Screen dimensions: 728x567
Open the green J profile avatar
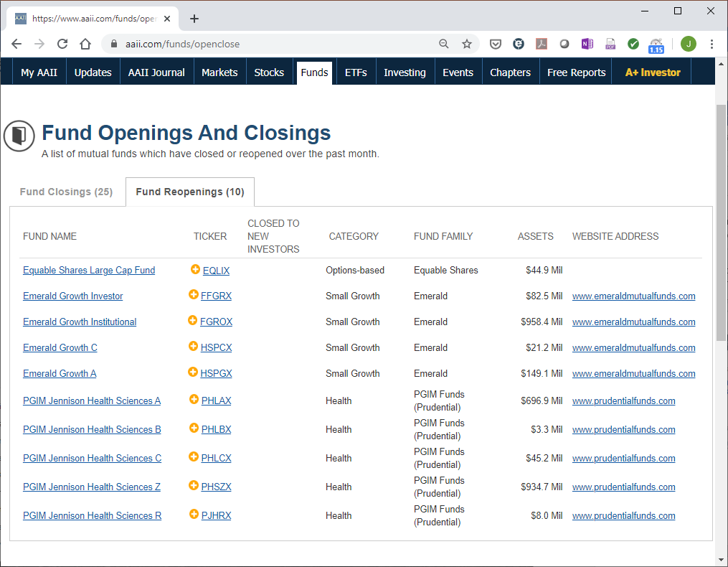click(x=689, y=44)
